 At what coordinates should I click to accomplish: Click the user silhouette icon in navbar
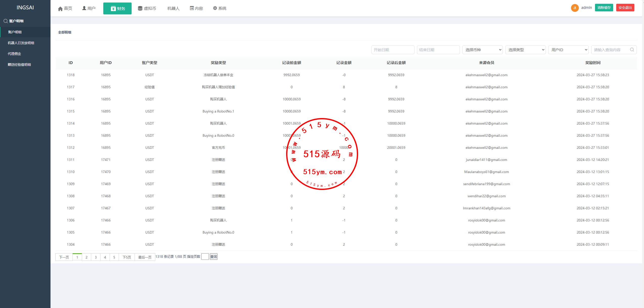coord(84,8)
